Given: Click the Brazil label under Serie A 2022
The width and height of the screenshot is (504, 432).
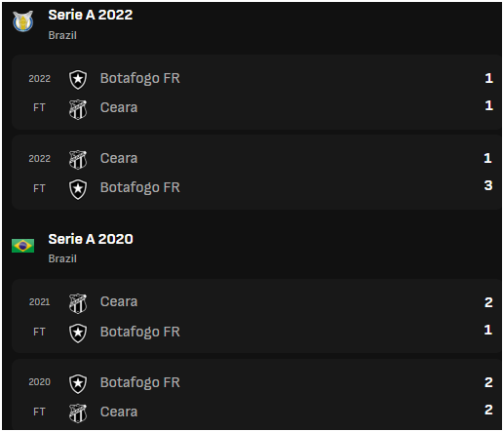Looking at the screenshot, I should click(62, 35).
